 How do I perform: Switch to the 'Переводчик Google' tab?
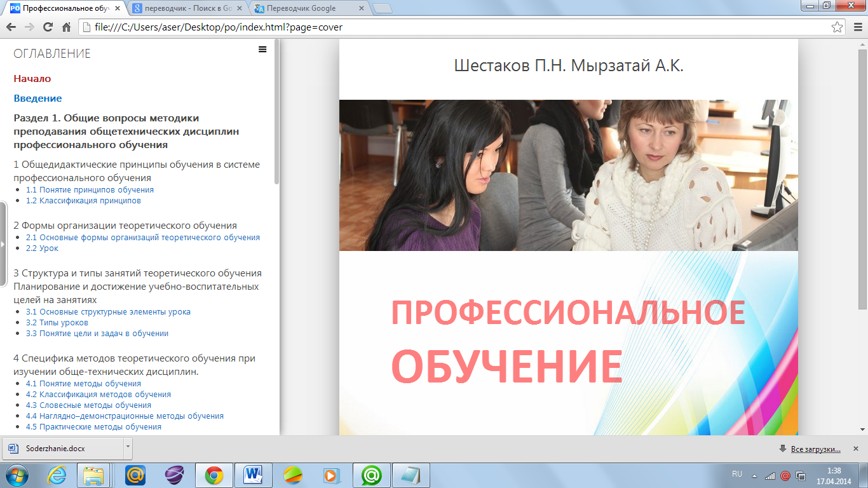(x=309, y=8)
